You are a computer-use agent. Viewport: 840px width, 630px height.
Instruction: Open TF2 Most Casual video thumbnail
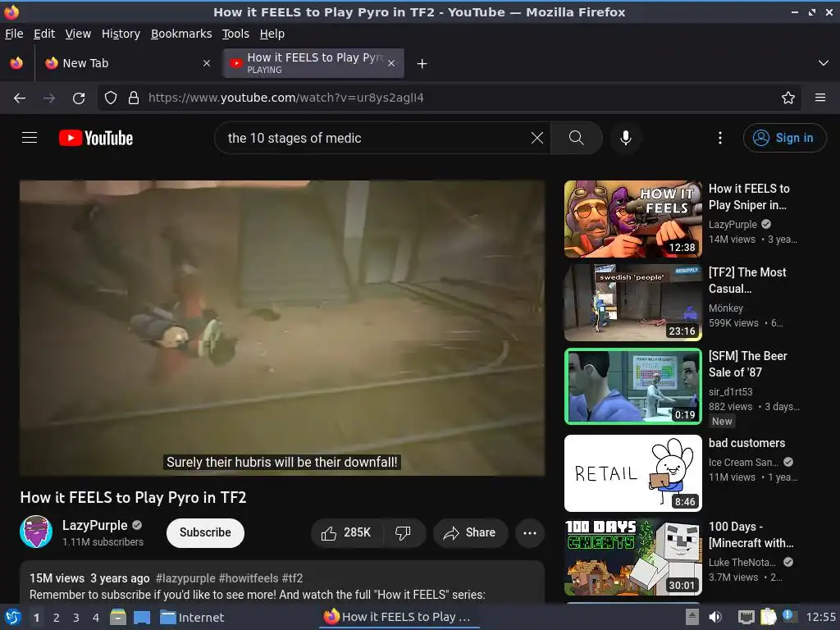point(632,303)
